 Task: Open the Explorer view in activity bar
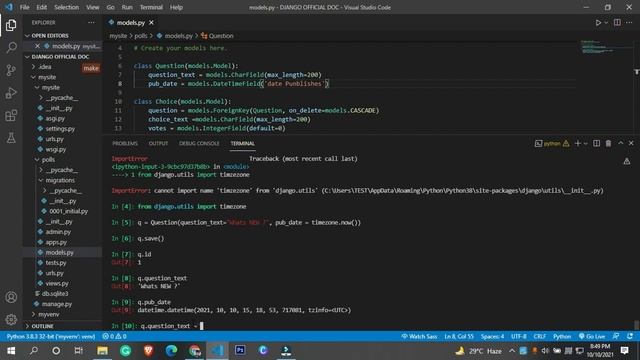point(11,25)
